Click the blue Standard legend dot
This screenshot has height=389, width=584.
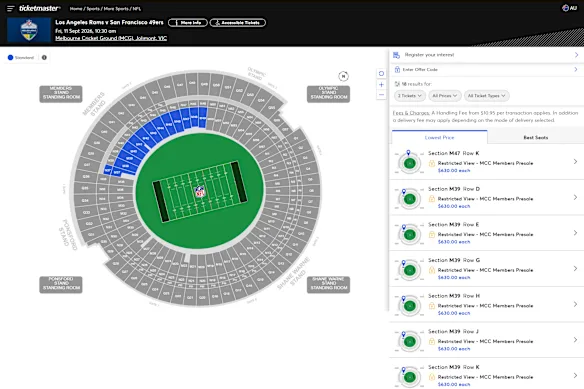point(10,57)
